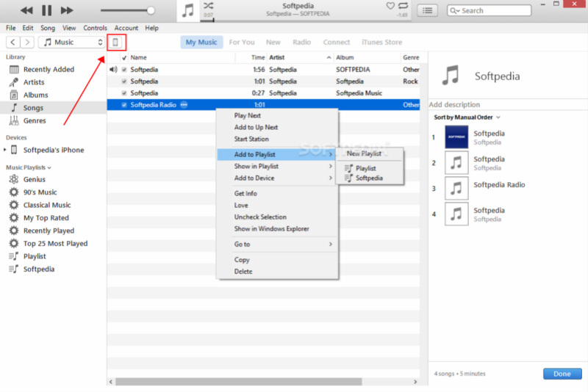Screen dimensions: 588x392
Task: Expand Add to Device submenu
Action: (x=278, y=178)
